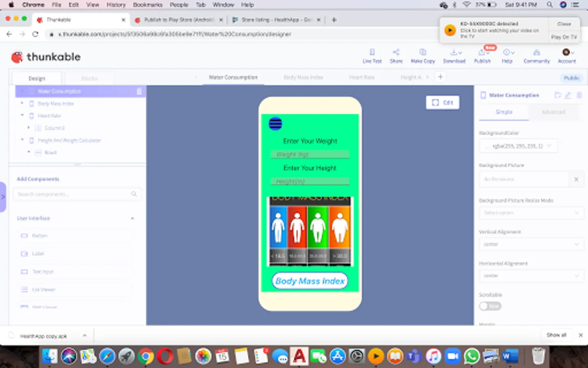588x368 pixels.
Task: Open the Help menu in Thunkable
Action: point(507,56)
